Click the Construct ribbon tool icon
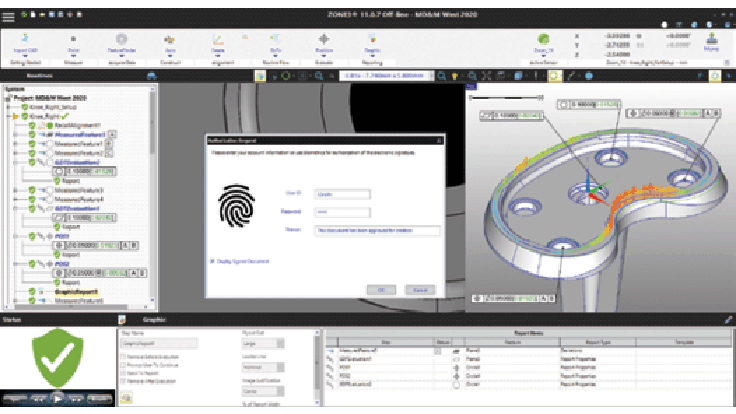The width and height of the screenshot is (736, 414). (170, 38)
